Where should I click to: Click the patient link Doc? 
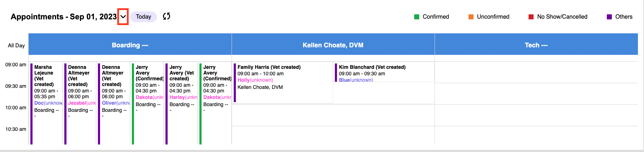pyautogui.click(x=39, y=103)
